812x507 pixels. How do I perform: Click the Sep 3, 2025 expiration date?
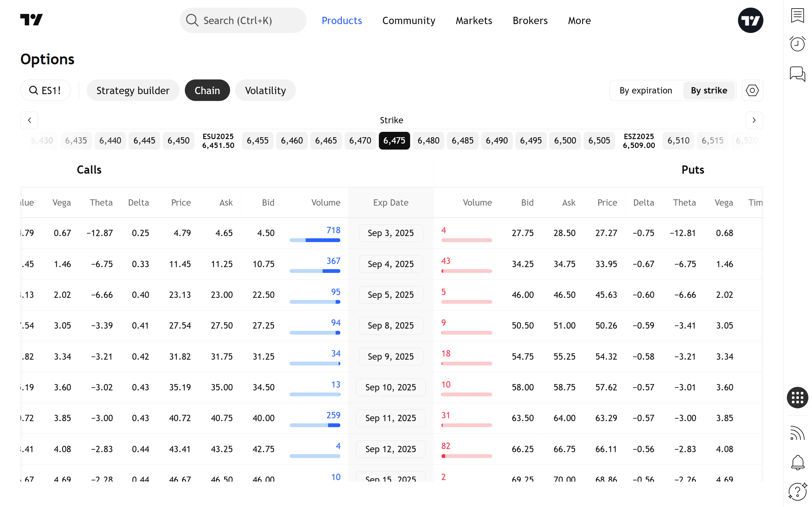pos(390,233)
